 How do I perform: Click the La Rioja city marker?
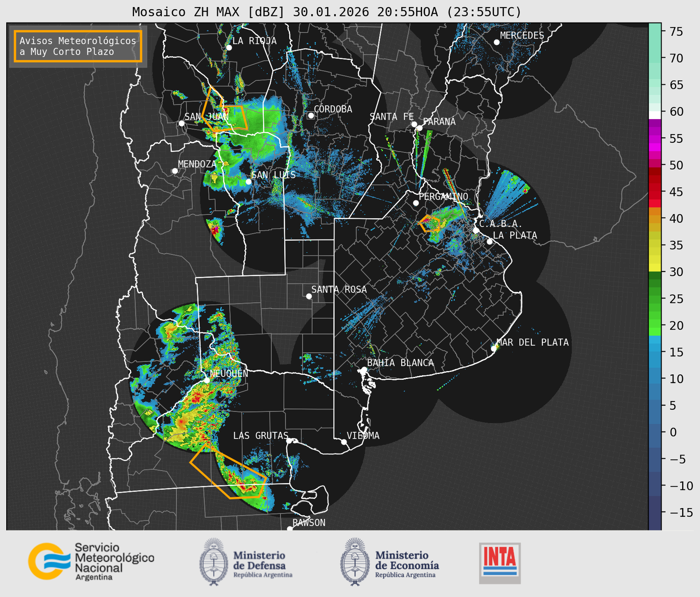[x=229, y=48]
